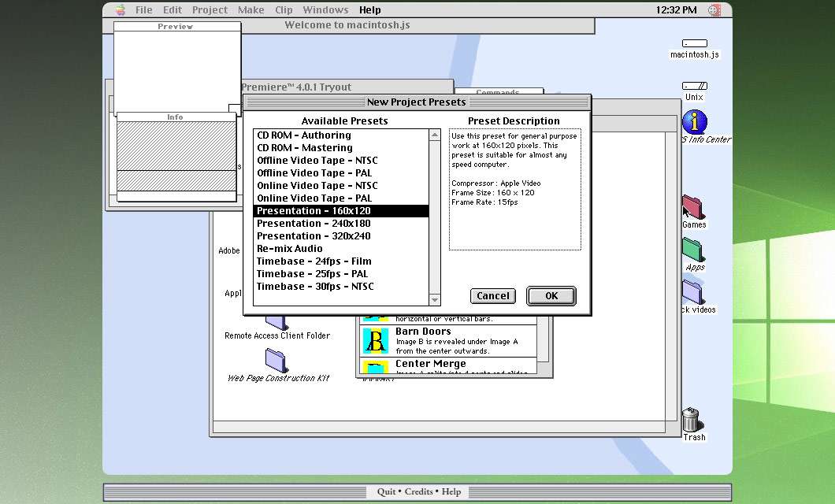
Task: Click the Preview window title bar
Action: pyautogui.click(x=176, y=26)
